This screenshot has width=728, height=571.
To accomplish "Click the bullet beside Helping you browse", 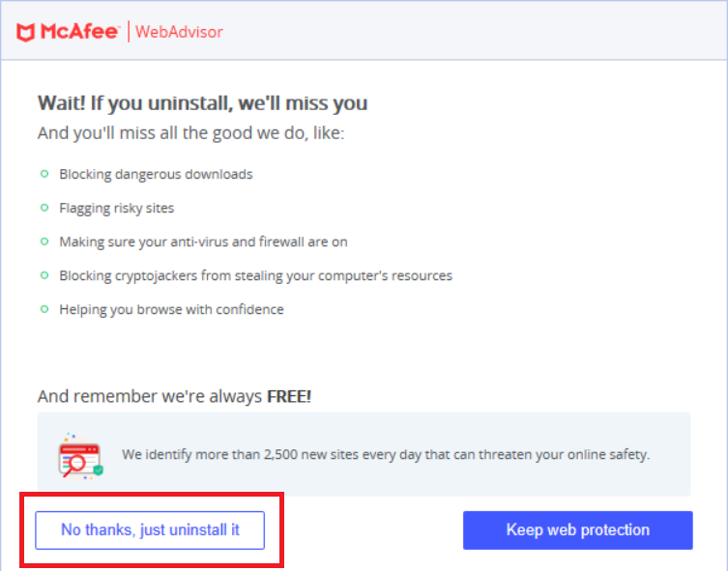I will coord(44,309).
